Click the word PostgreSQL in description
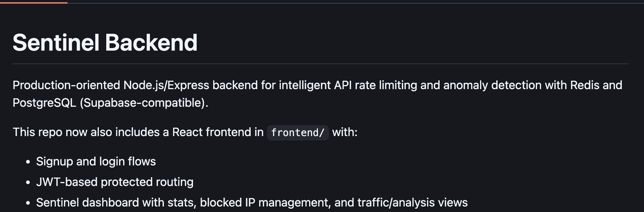This screenshot has height=212, width=644. click(x=44, y=103)
